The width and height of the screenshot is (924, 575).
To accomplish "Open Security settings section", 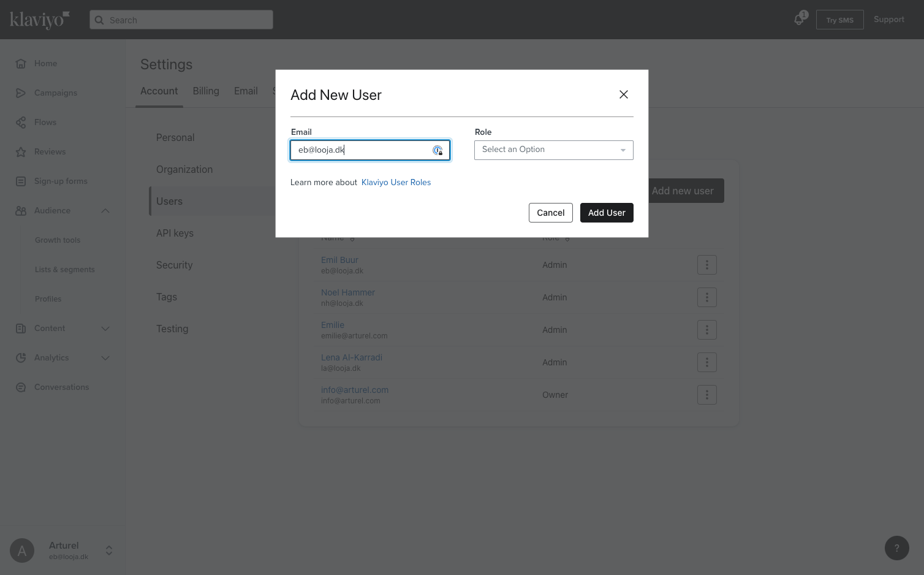I will [x=174, y=265].
